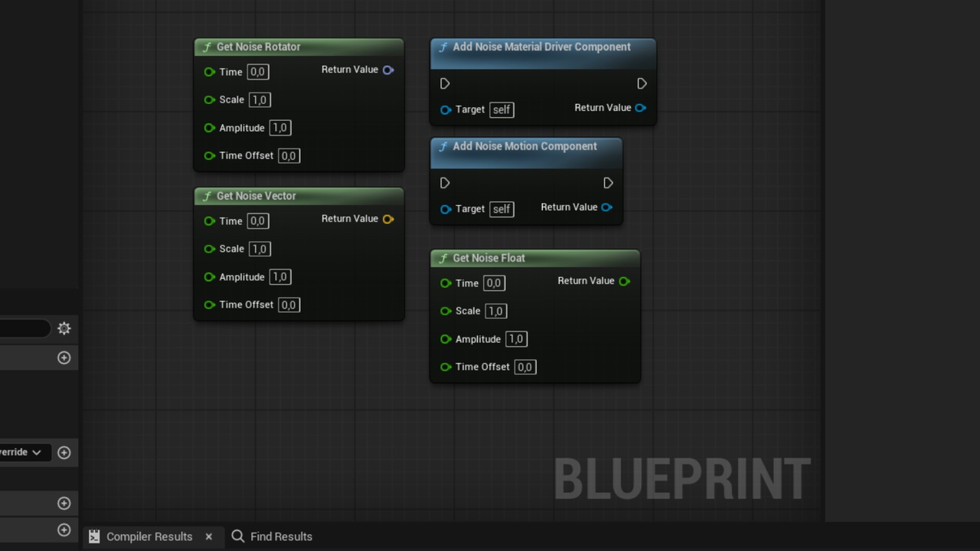Edit the Time value on Get Noise Vector

(257, 221)
